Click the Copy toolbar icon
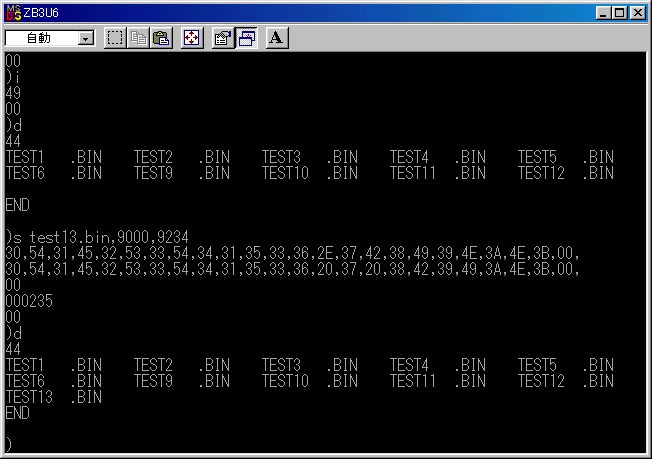This screenshot has height=459, width=652. click(138, 38)
